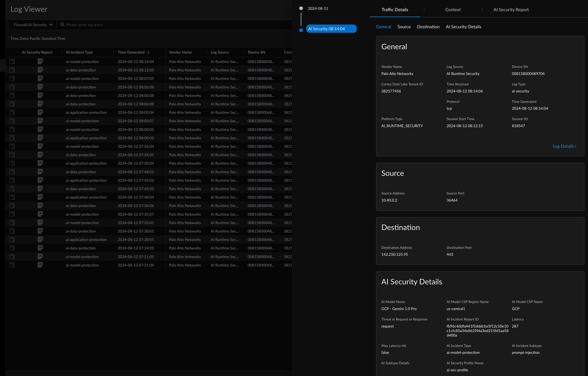The width and height of the screenshot is (588, 376).
Task: Jump to AI Security Details section
Action: click(x=463, y=27)
